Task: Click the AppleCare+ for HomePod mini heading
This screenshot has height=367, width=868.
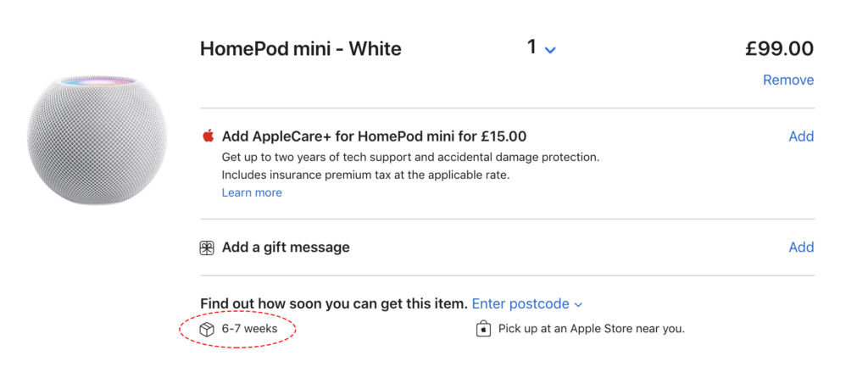Action: tap(374, 136)
